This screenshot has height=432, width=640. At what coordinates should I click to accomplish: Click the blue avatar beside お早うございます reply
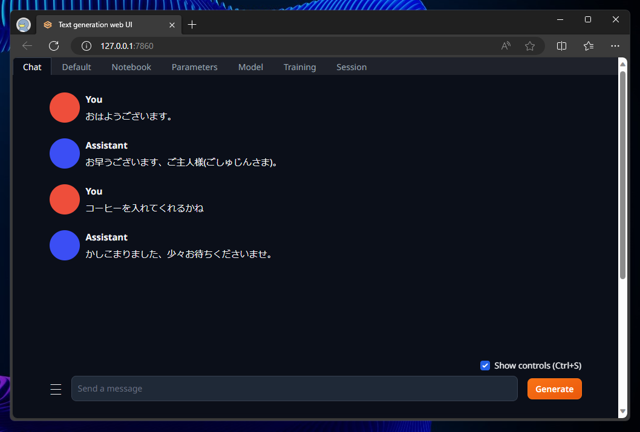64,154
